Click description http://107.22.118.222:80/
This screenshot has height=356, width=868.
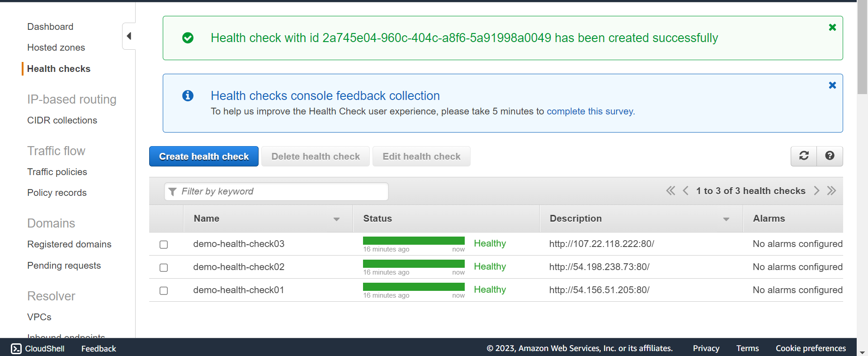click(x=602, y=244)
